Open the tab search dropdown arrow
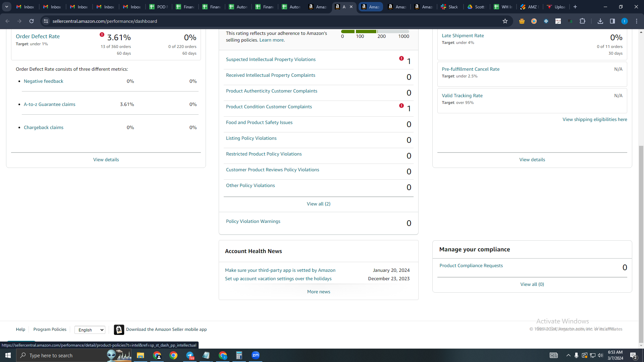 [x=7, y=7]
